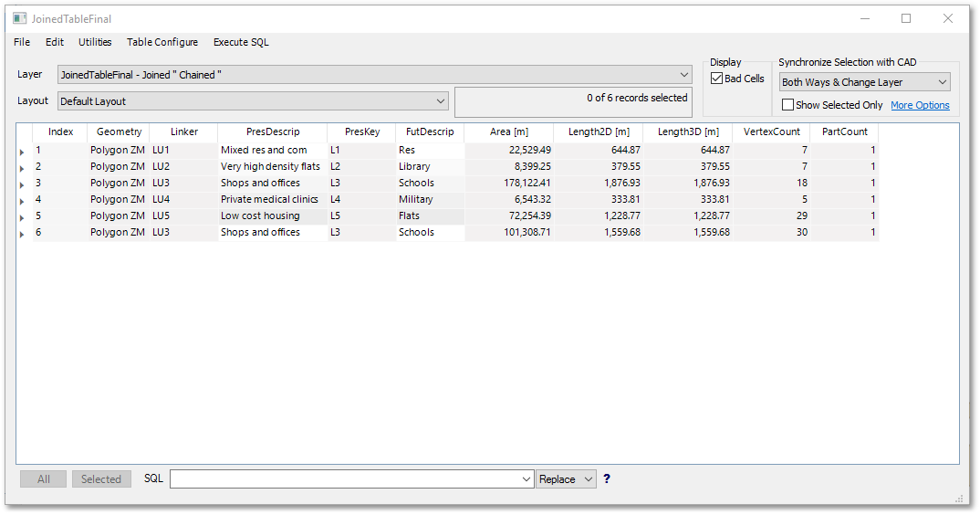Select the 'Mixed res and com' cell
The height and width of the screenshot is (515, 980).
click(x=273, y=150)
